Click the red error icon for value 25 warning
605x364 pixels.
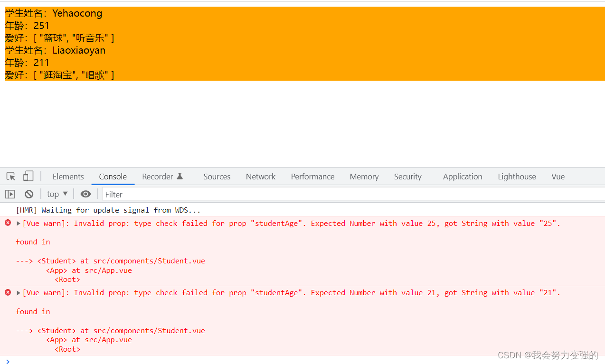pyautogui.click(x=8, y=223)
